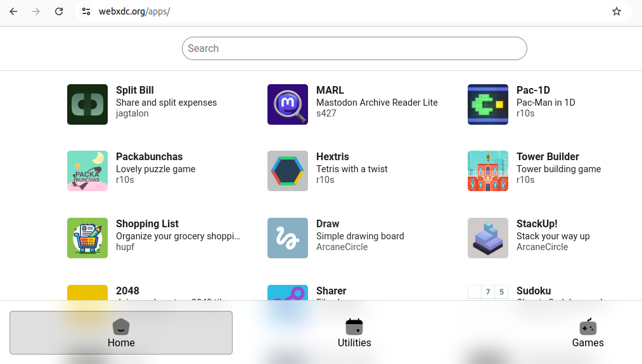Select the Packabunchas game icon
This screenshot has height=364, width=642.
pos(87,171)
